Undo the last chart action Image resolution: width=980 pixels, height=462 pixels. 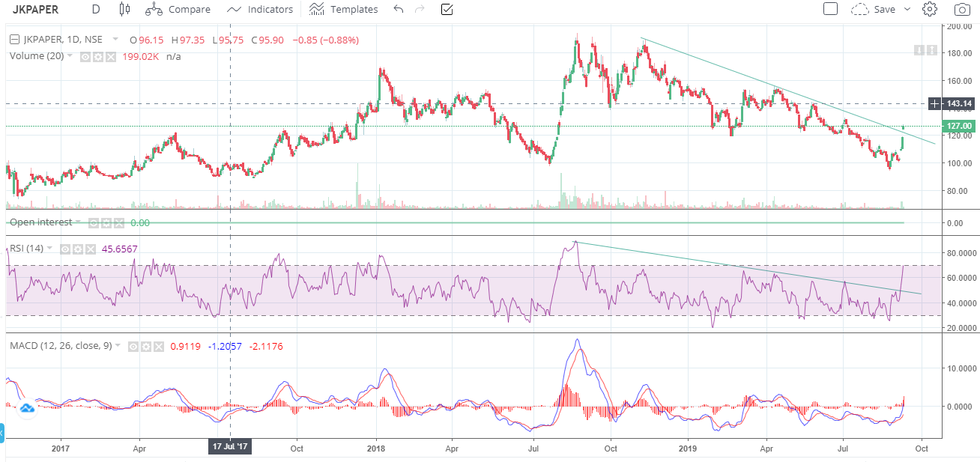398,10
